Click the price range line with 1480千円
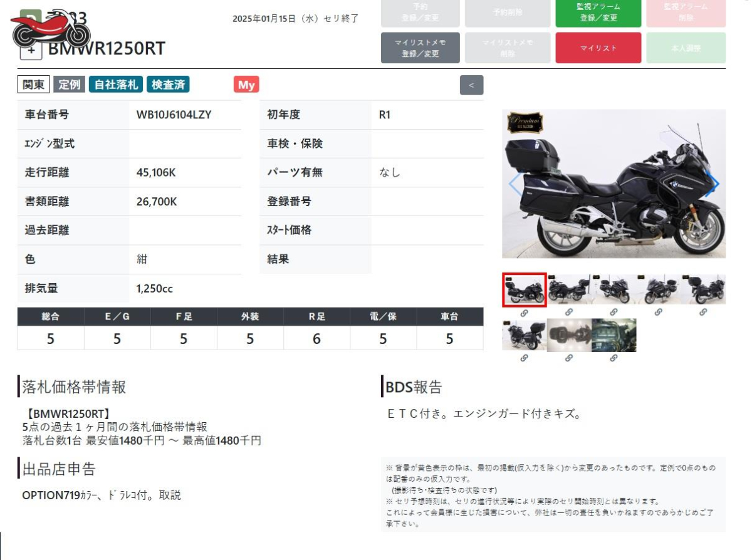This screenshot has width=752, height=560. click(142, 440)
